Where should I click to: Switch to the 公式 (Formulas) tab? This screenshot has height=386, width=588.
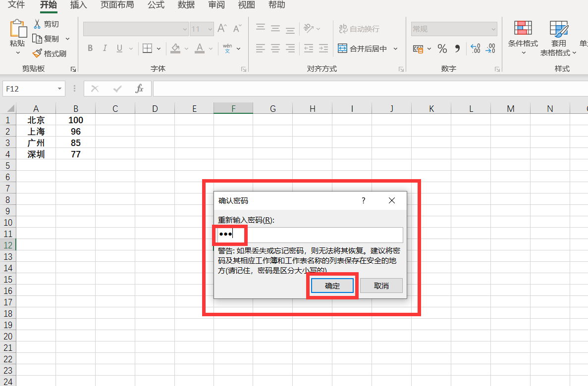pyautogui.click(x=156, y=5)
